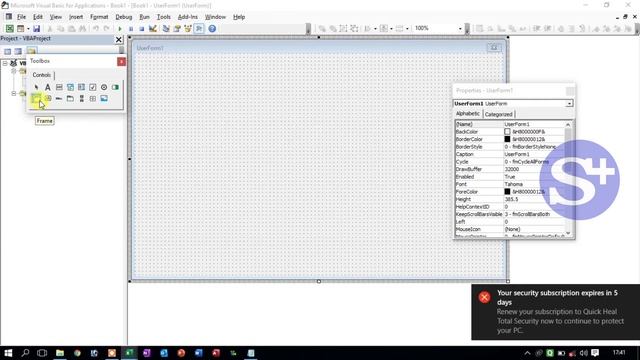Switch to the Alphabetic properties tab
Viewport: 640px width, 360px height.
click(468, 113)
